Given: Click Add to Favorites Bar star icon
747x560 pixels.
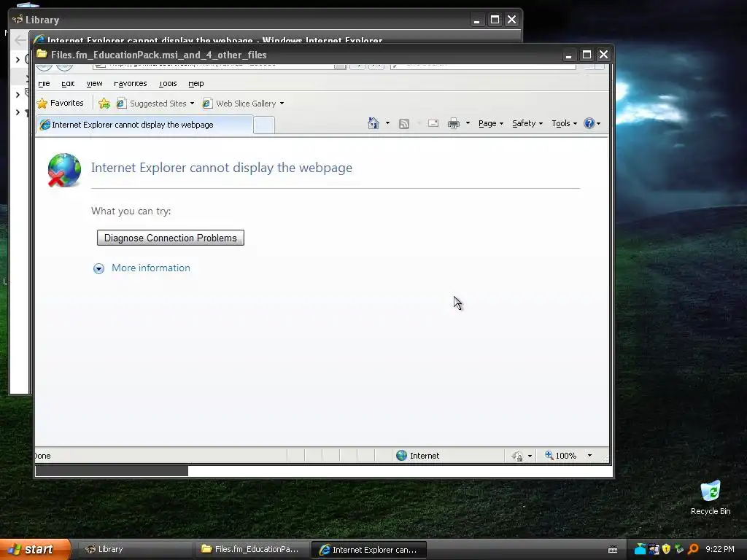Looking at the screenshot, I should click(x=104, y=104).
